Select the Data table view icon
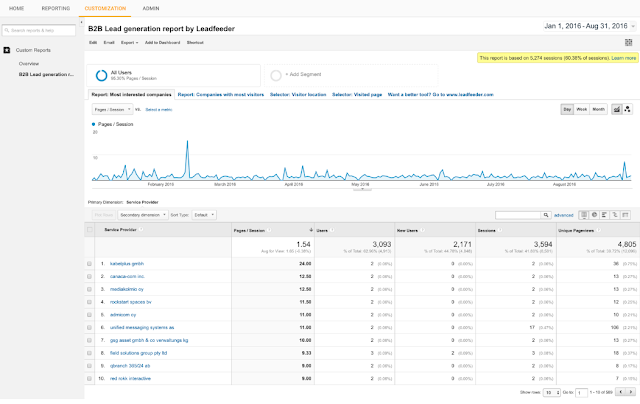 pos(584,215)
